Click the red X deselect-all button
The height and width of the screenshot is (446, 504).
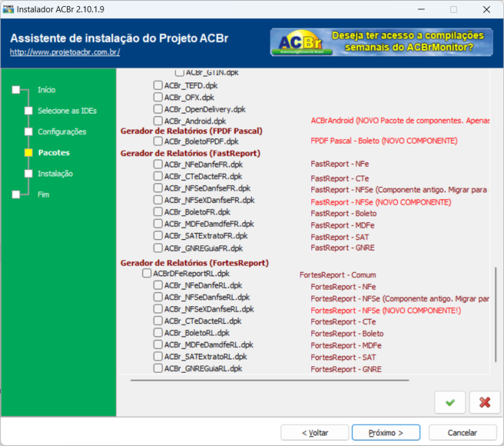point(485,402)
